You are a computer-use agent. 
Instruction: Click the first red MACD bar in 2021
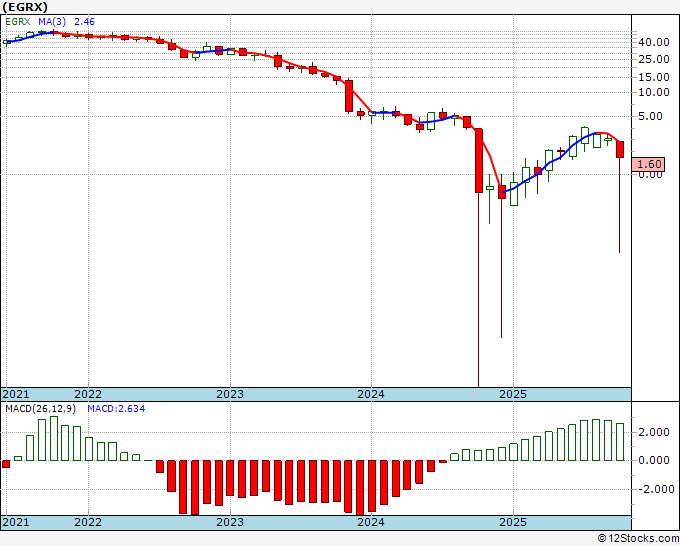click(6, 464)
